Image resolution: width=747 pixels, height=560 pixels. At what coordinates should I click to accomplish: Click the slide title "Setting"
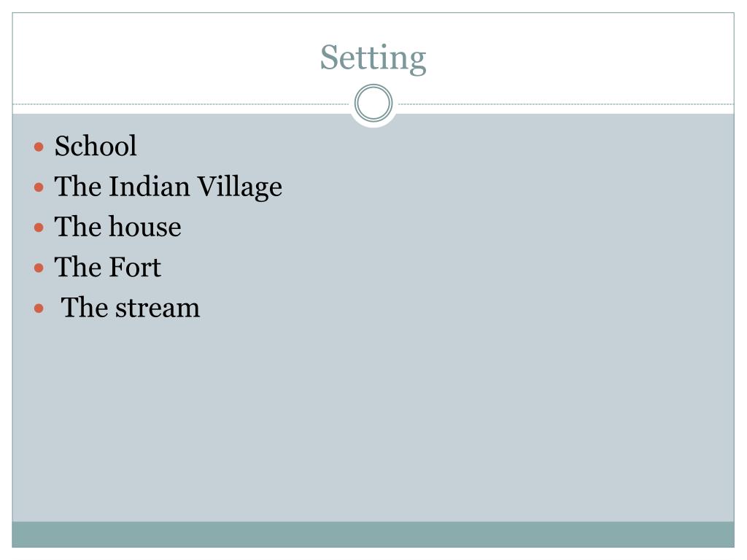(x=373, y=58)
